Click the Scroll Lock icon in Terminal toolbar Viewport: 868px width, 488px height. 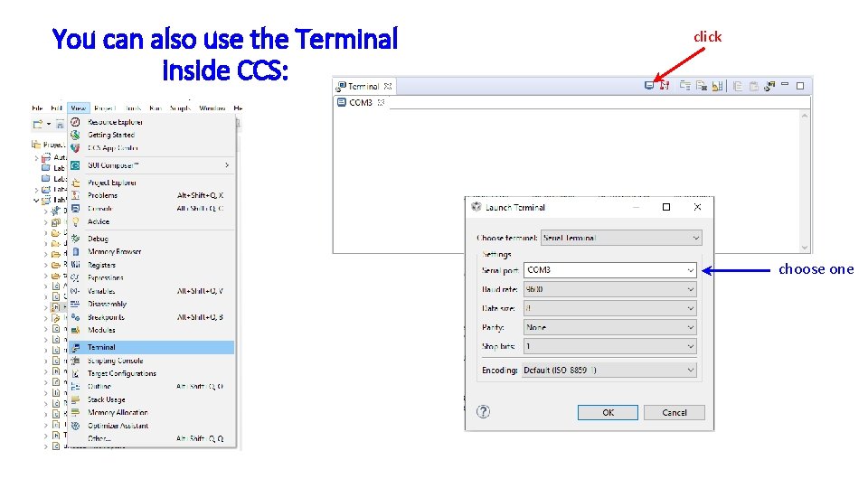[x=717, y=86]
